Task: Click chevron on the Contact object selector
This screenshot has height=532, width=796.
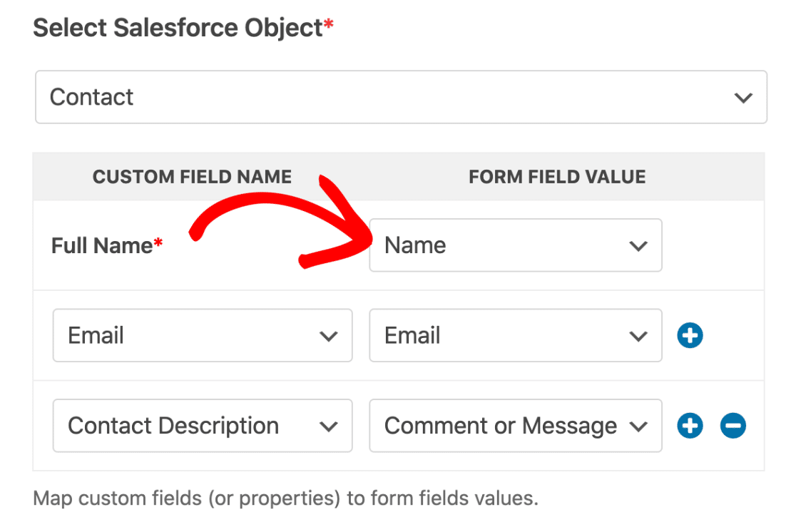Action: [743, 97]
